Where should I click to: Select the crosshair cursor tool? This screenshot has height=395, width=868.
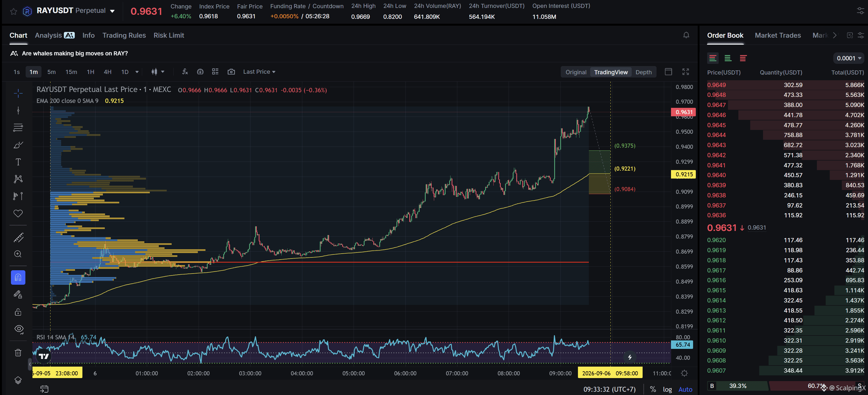coord(18,93)
